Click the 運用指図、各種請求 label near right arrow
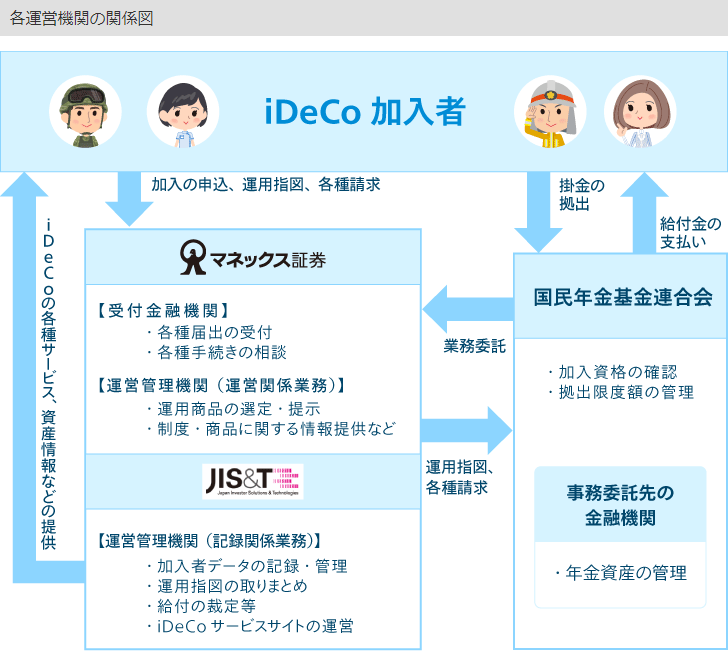This screenshot has width=728, height=651. click(459, 477)
